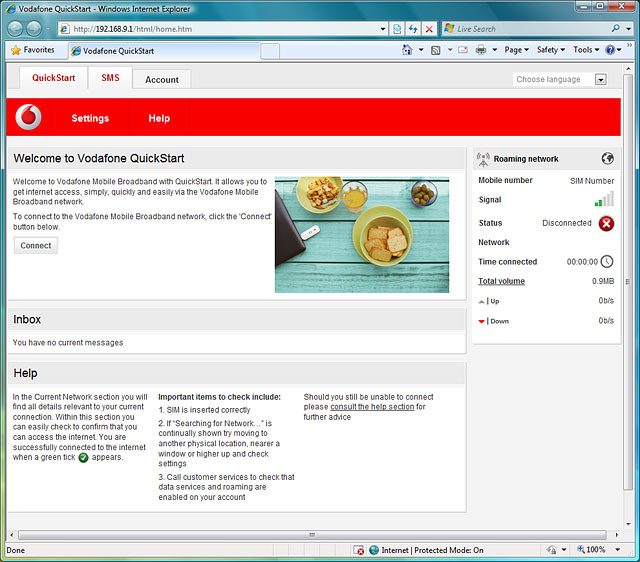Click the status bar zoom magnifier icon
The height and width of the screenshot is (562, 640).
(x=580, y=549)
